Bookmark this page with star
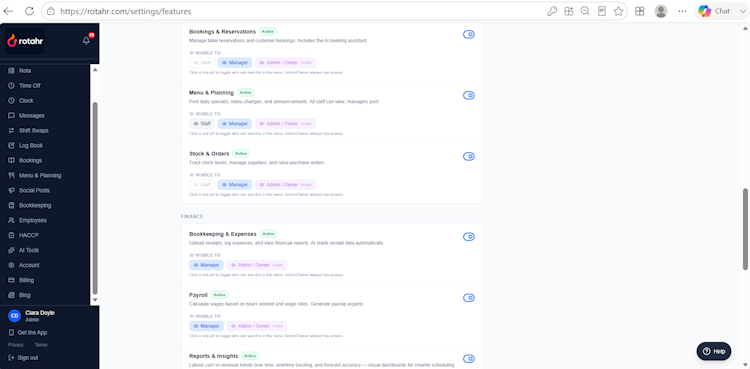The height and width of the screenshot is (369, 750). (x=618, y=11)
